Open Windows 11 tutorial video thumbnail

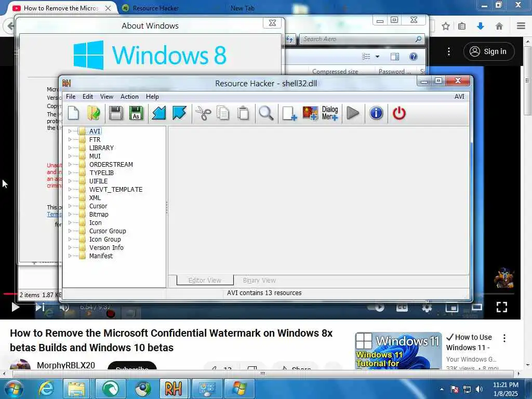pos(398,351)
